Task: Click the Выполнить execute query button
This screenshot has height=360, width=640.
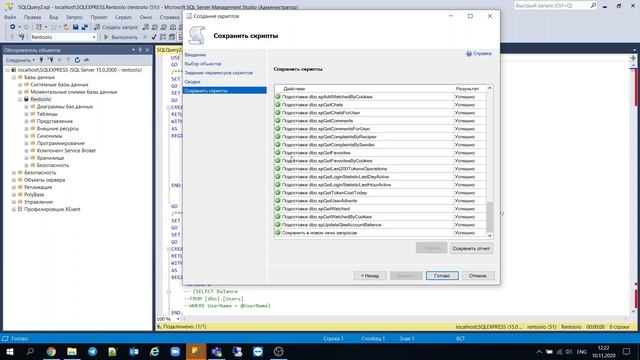Action: (120, 37)
